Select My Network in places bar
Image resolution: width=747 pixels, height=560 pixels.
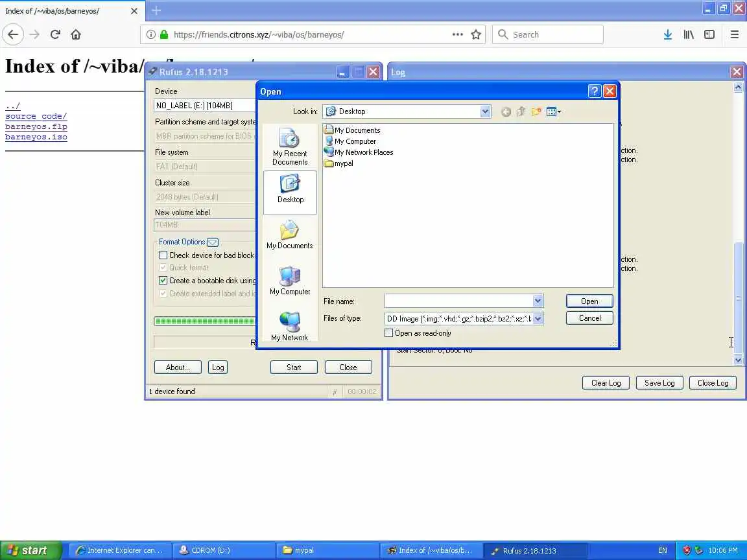[x=290, y=327]
